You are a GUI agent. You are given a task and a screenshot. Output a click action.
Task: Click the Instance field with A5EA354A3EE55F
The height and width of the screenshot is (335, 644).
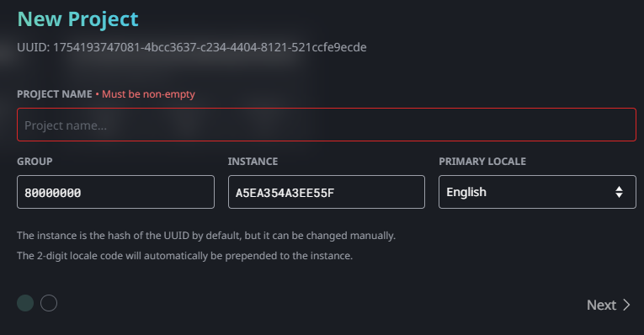coord(327,192)
